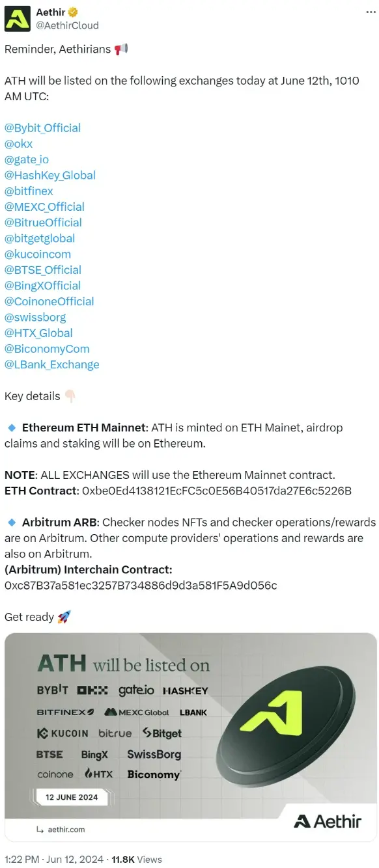
Task: Click the @swissborg link
Action: [35, 317]
